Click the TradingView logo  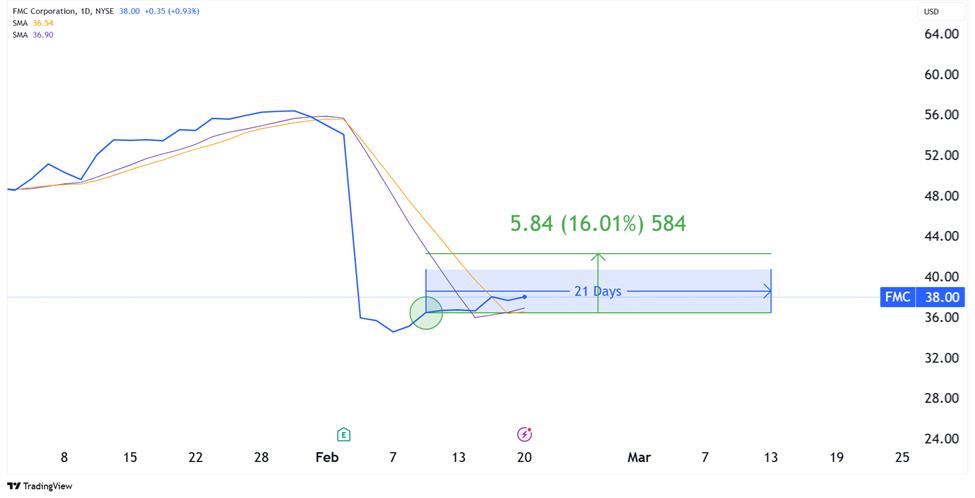[41, 486]
